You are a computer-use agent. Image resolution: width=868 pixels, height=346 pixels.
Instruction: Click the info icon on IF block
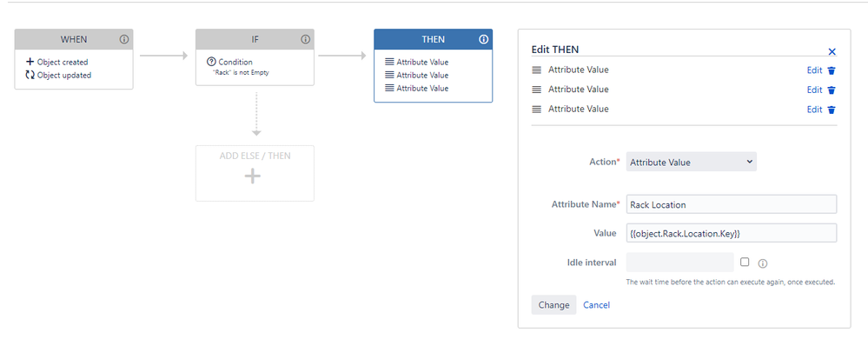pos(305,39)
